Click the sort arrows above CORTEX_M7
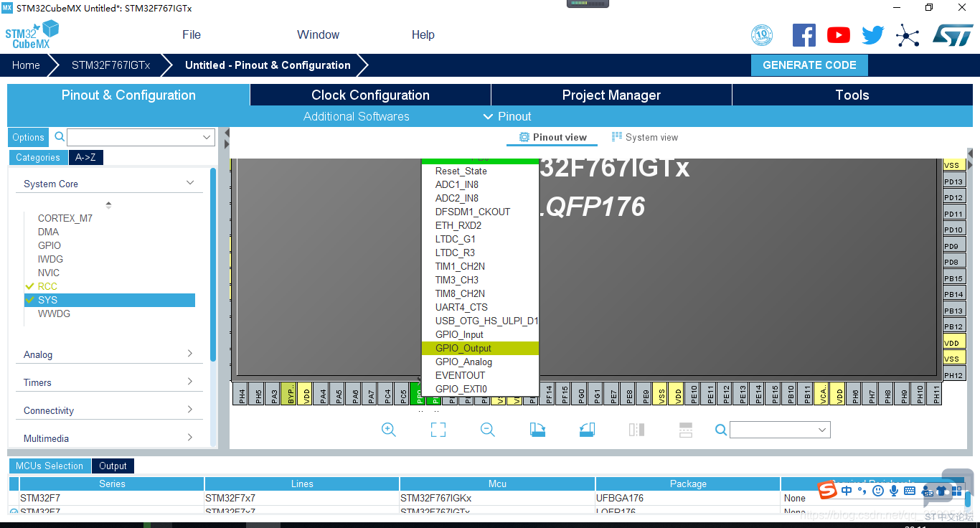 point(108,204)
